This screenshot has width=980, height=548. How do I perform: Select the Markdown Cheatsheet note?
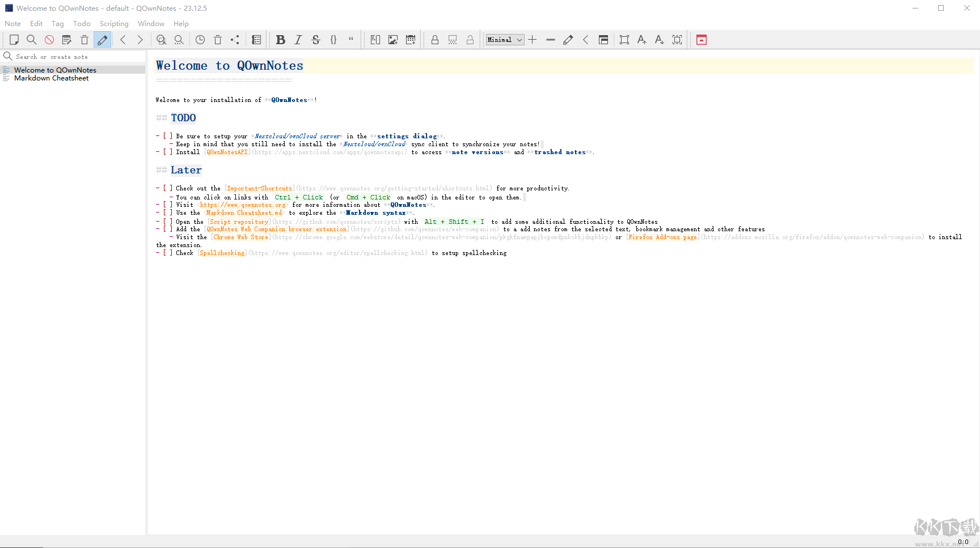coord(74,78)
